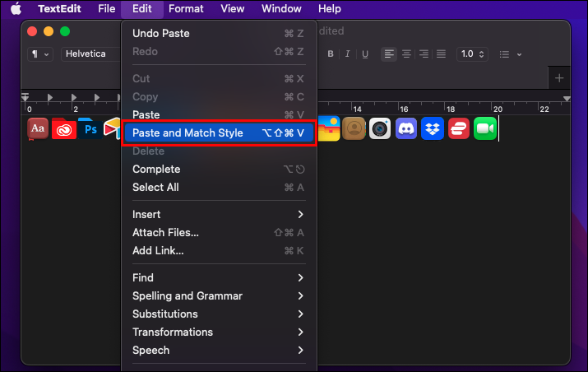588x372 pixels.
Task: Click the Contacts icon in the document
Action: pyautogui.click(x=354, y=128)
